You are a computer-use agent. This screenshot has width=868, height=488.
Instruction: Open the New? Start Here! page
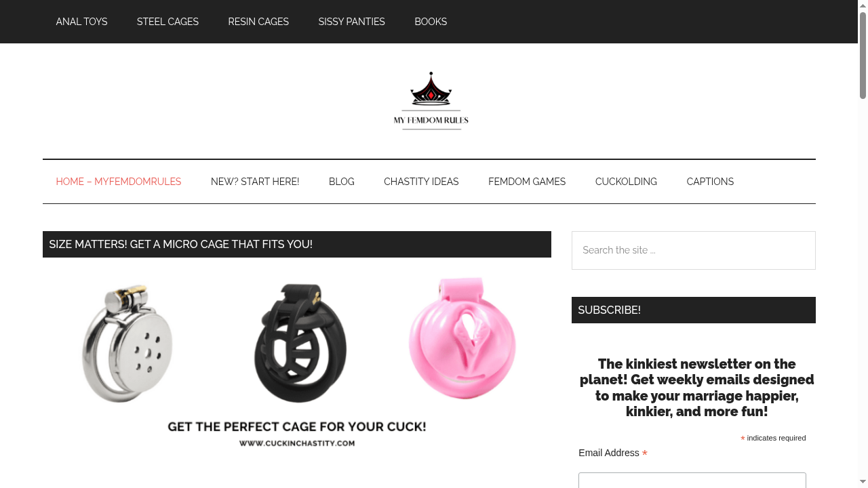click(255, 182)
